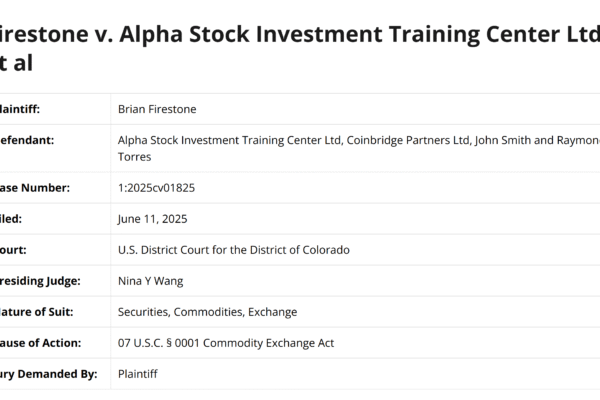Click 07 U.S.C. § 0001 Commodity Exchange Act
Image resolution: width=600 pixels, height=400 pixels.
226,342
